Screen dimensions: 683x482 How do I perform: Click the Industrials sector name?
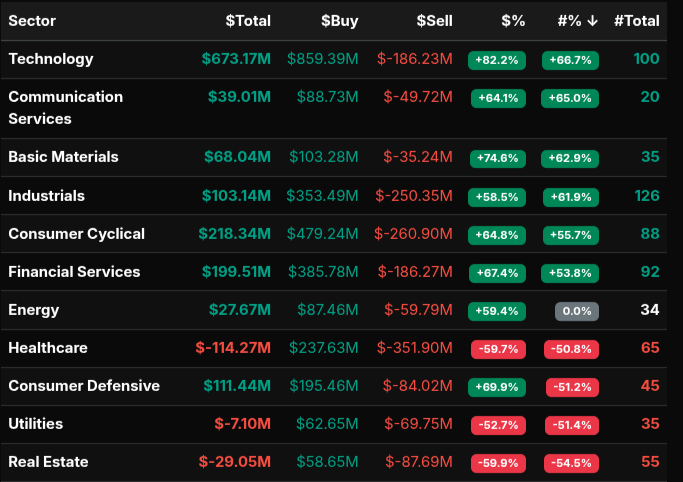pos(46,196)
